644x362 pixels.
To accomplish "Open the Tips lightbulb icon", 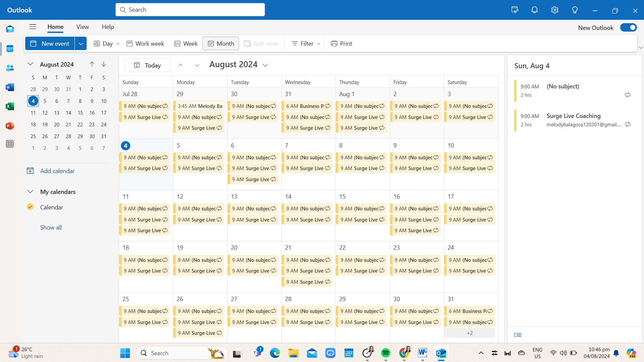I will (575, 10).
